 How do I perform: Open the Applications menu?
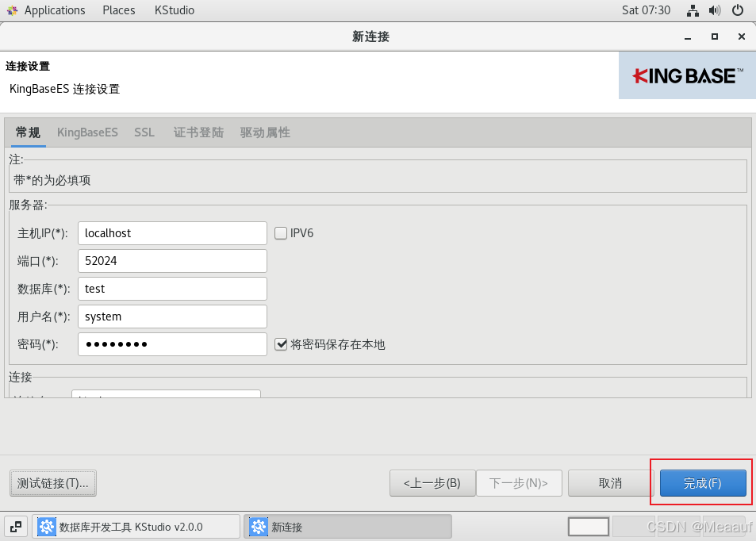tap(55, 10)
